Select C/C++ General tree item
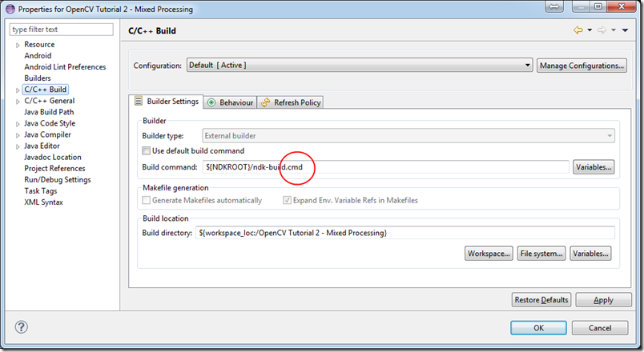The height and width of the screenshot is (352, 644). point(50,101)
